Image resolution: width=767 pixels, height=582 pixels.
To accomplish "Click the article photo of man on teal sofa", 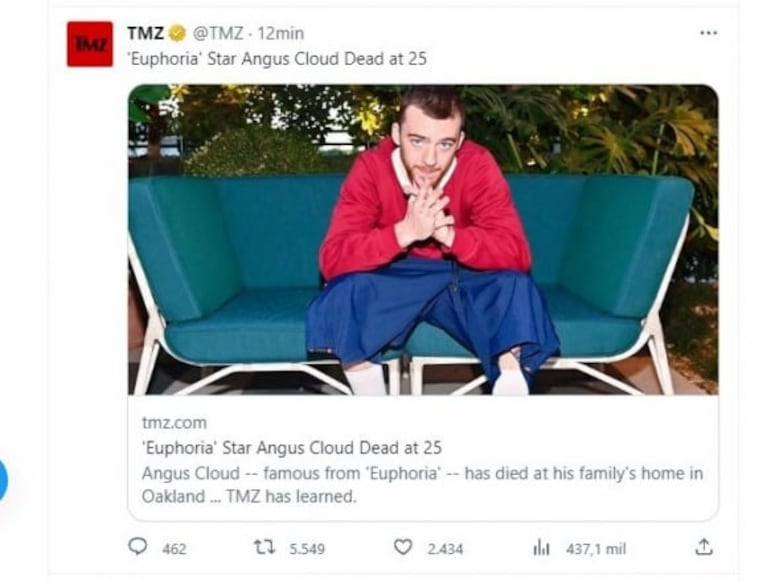I will coord(423,240).
